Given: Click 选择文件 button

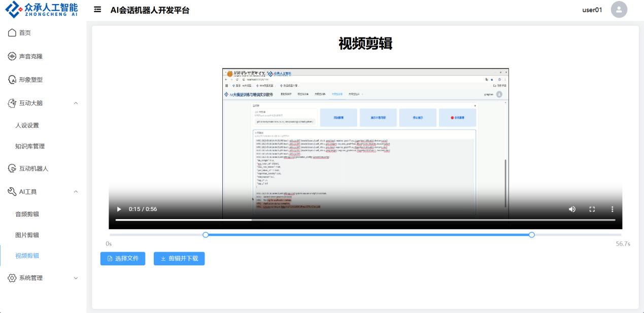Looking at the screenshot, I should coord(123,259).
